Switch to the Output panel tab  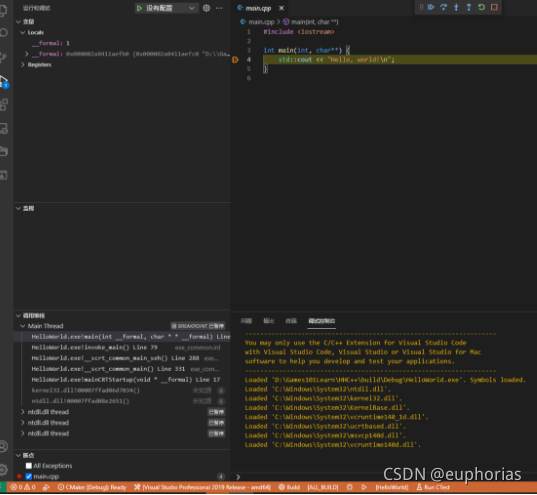[x=268, y=321]
